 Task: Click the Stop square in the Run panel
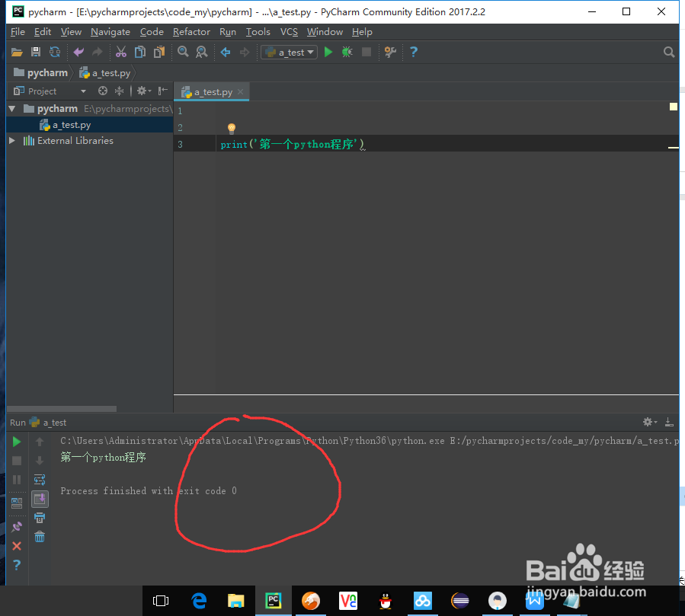pos(17,461)
